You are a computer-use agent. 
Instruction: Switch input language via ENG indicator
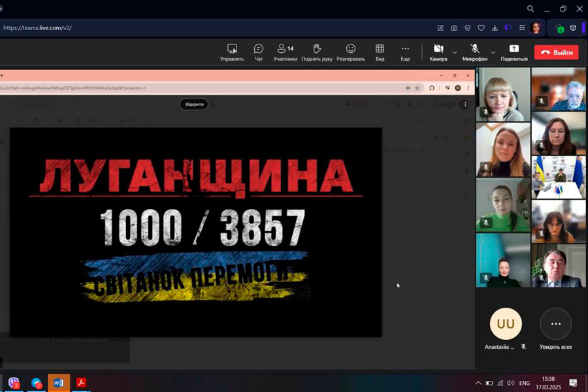pos(524,383)
